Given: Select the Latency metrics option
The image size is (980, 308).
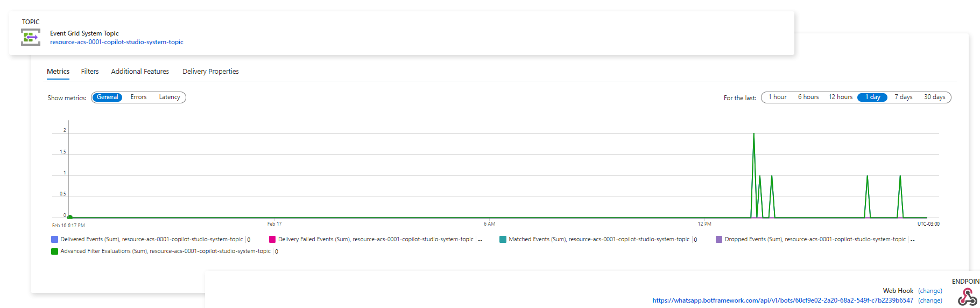Looking at the screenshot, I should pyautogui.click(x=170, y=97).
